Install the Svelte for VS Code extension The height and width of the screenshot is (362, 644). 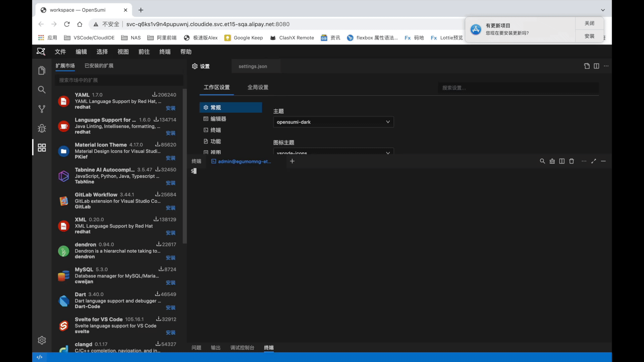170,333
